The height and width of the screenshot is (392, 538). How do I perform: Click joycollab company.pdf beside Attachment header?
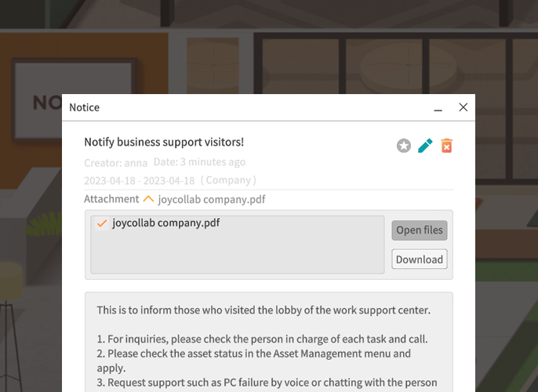click(212, 200)
